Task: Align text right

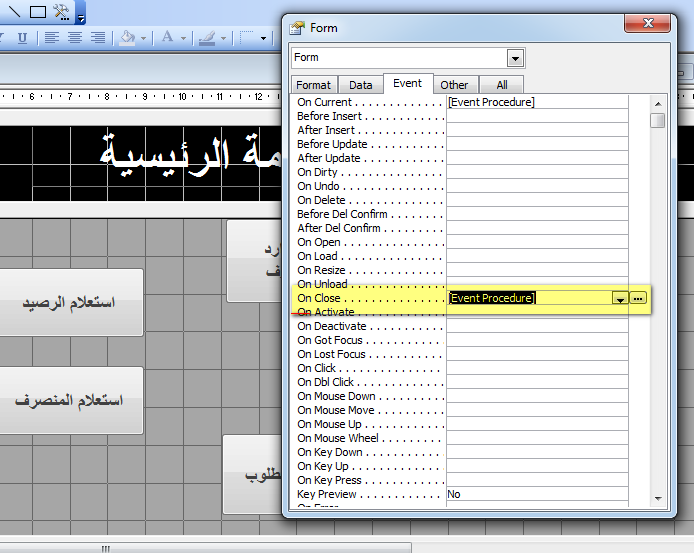Action: [x=98, y=38]
